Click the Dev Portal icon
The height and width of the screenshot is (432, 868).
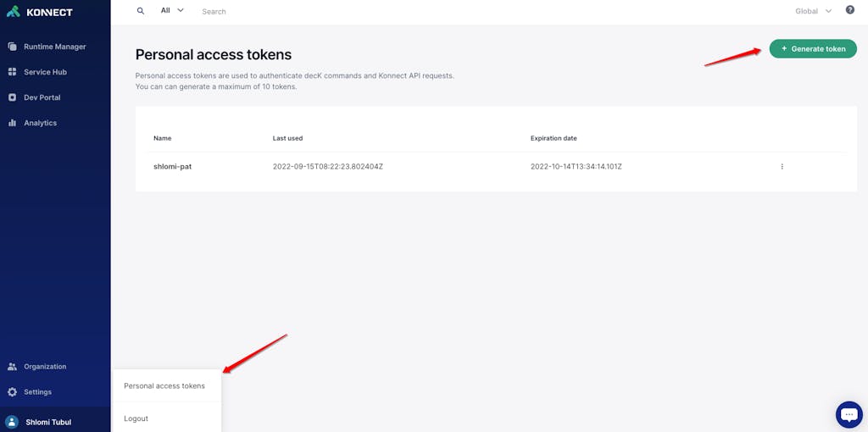(13, 97)
